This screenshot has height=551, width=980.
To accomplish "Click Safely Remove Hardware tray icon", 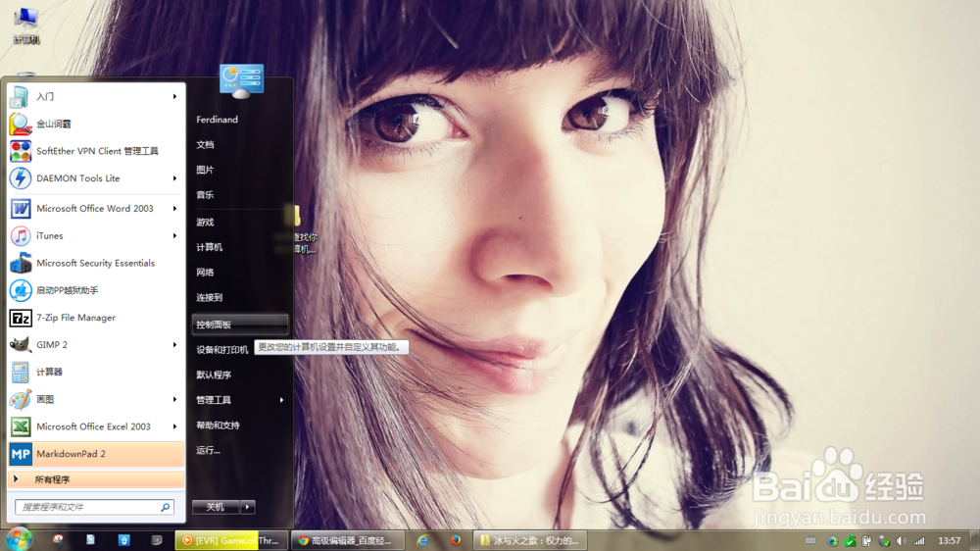I will 884,541.
